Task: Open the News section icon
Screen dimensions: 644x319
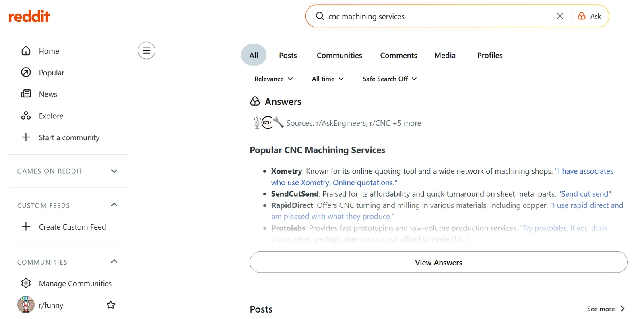Action: (26, 94)
